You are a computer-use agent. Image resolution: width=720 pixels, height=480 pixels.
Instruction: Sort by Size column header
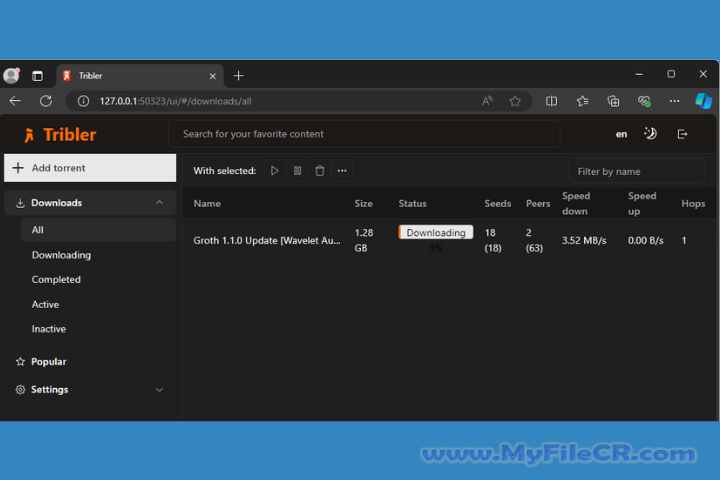(363, 203)
